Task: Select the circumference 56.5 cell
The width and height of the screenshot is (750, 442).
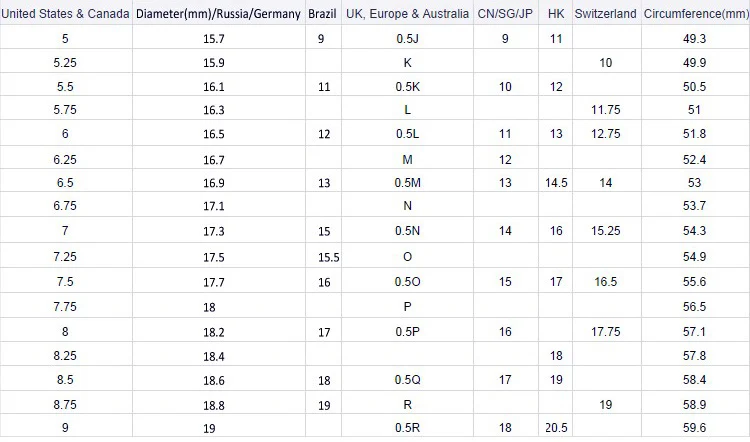Action: [695, 307]
